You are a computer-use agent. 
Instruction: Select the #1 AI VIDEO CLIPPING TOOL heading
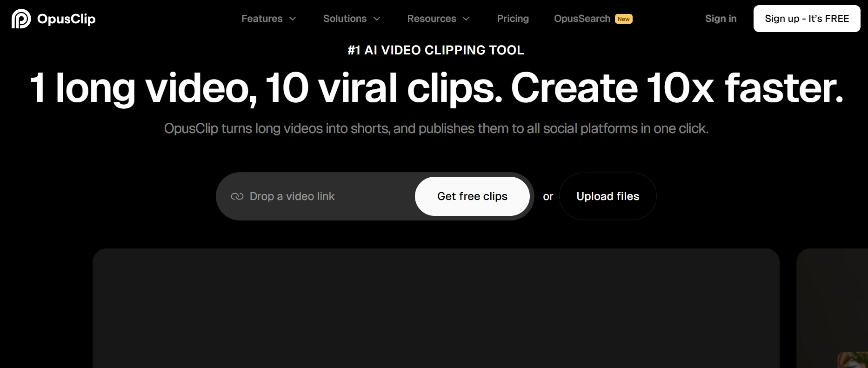[436, 50]
